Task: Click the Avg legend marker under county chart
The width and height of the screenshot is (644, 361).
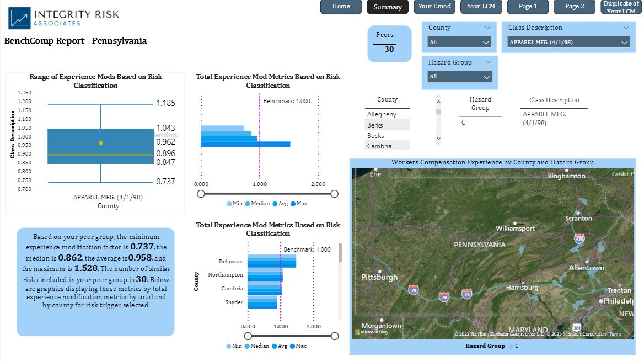Action: point(274,346)
